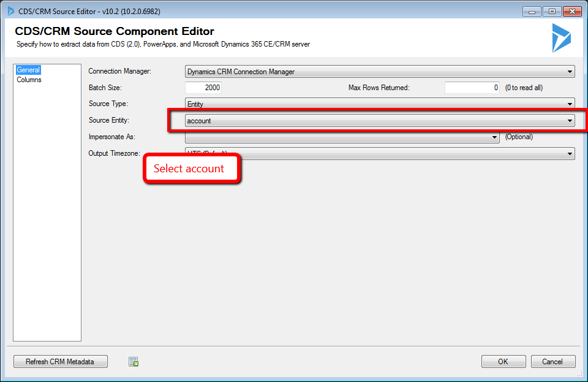Click the (0 to read all) hint text
The image size is (588, 382).
(524, 88)
